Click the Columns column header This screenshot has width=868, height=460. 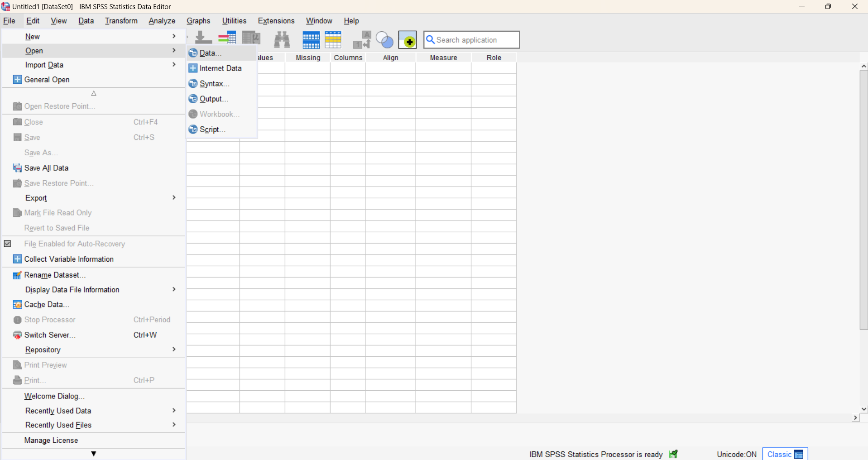348,57
